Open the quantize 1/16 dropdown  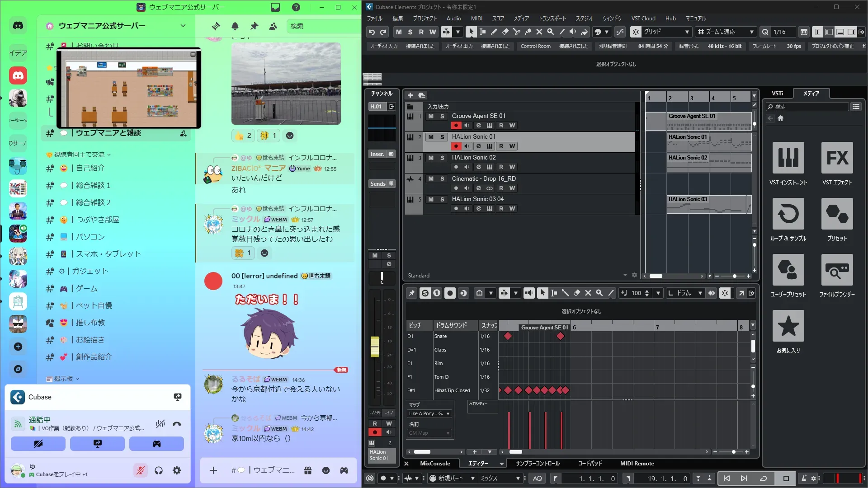pyautogui.click(x=779, y=32)
